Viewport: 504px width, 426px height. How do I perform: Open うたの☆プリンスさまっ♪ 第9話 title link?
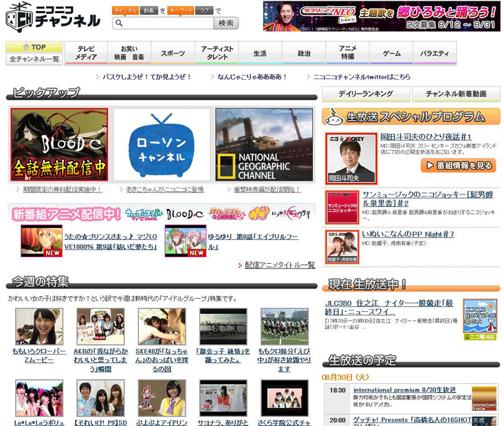(x=111, y=242)
